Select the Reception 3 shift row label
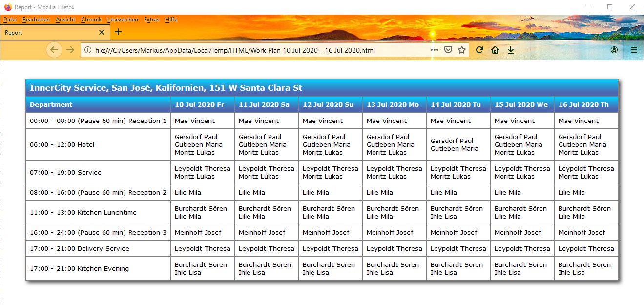 98,232
